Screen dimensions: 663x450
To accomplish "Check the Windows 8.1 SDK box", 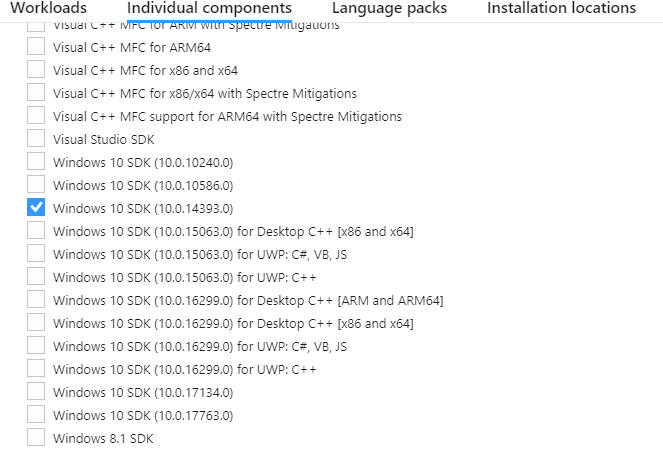I will point(36,438).
